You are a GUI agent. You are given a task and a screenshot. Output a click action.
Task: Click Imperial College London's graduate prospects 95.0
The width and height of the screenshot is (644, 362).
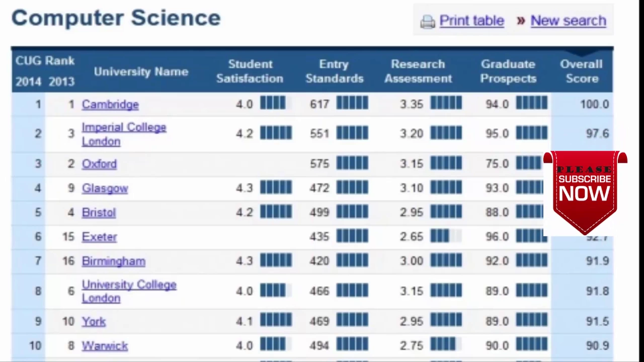pos(497,133)
